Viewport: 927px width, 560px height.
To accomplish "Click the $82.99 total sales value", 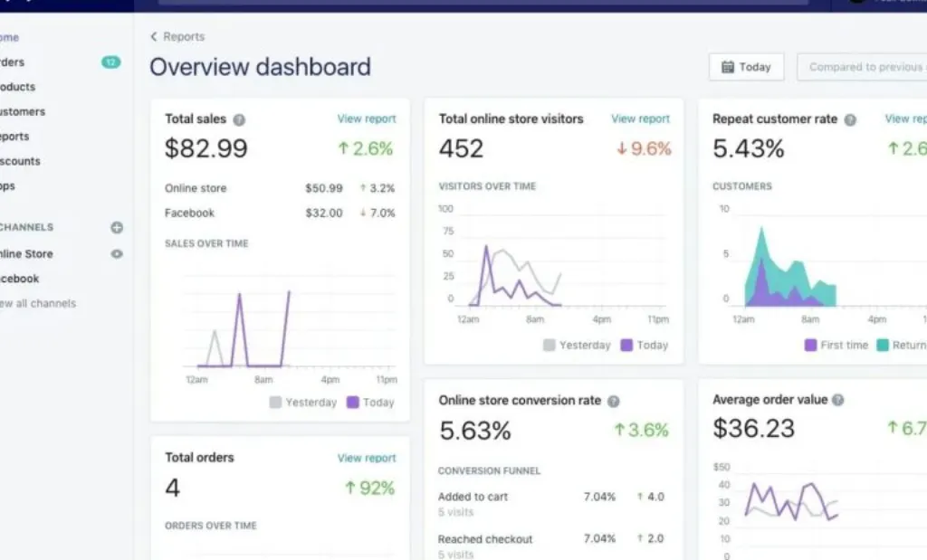I will click(205, 148).
